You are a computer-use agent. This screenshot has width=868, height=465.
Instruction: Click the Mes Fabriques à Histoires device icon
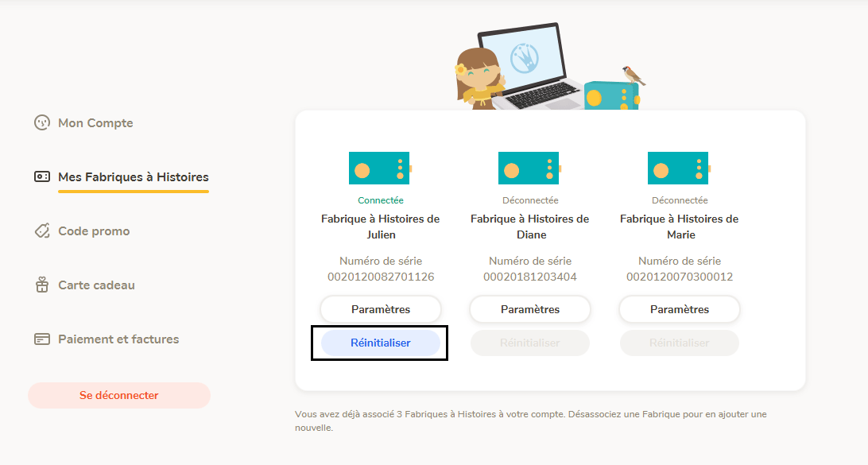(x=42, y=176)
